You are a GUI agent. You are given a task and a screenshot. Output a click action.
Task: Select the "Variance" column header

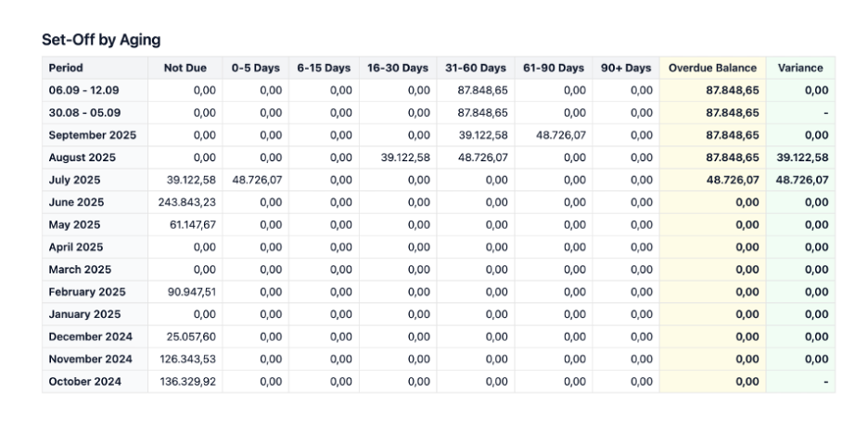(x=800, y=68)
